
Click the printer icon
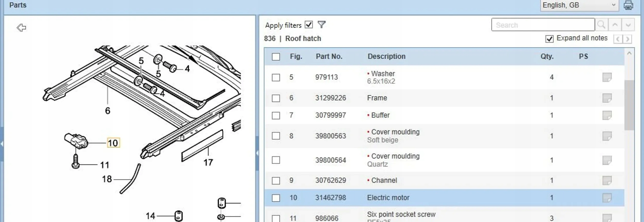coord(628,5)
